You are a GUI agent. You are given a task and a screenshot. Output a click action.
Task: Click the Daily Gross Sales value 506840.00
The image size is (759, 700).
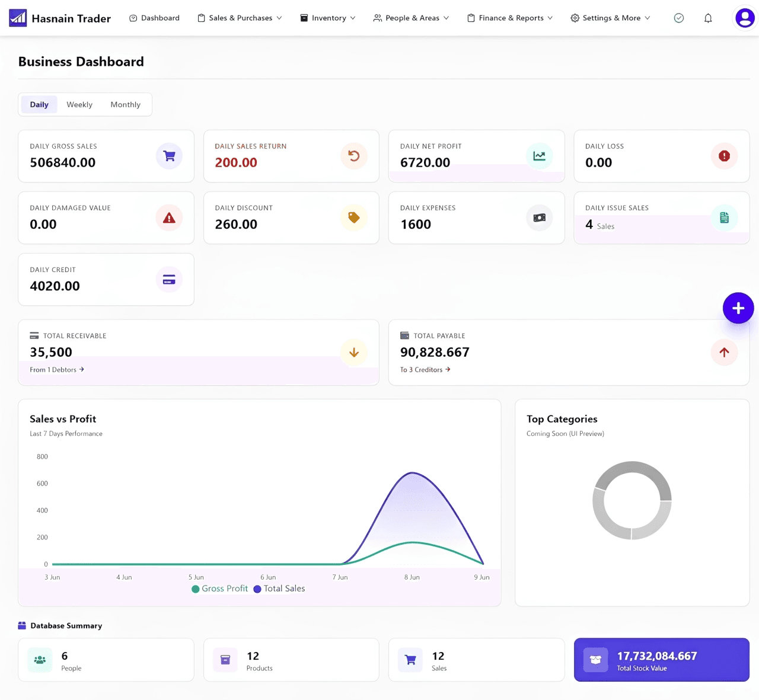[x=63, y=162]
